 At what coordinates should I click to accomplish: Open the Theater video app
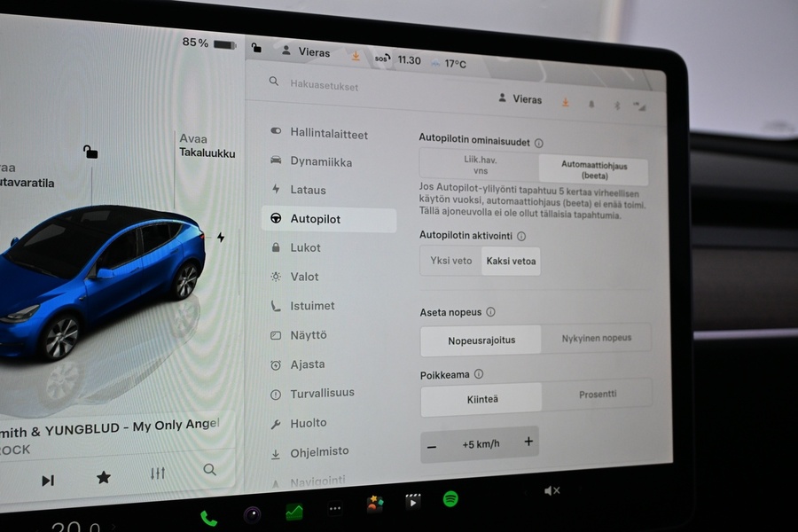(x=411, y=501)
